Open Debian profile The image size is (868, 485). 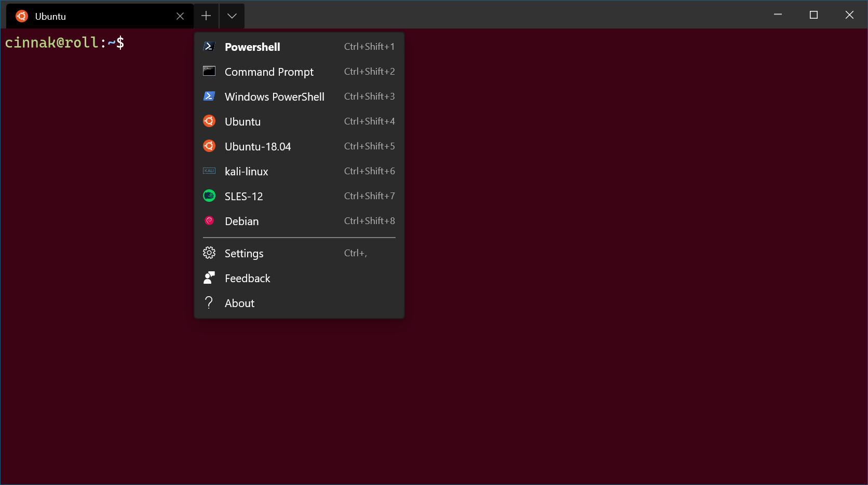click(x=299, y=221)
